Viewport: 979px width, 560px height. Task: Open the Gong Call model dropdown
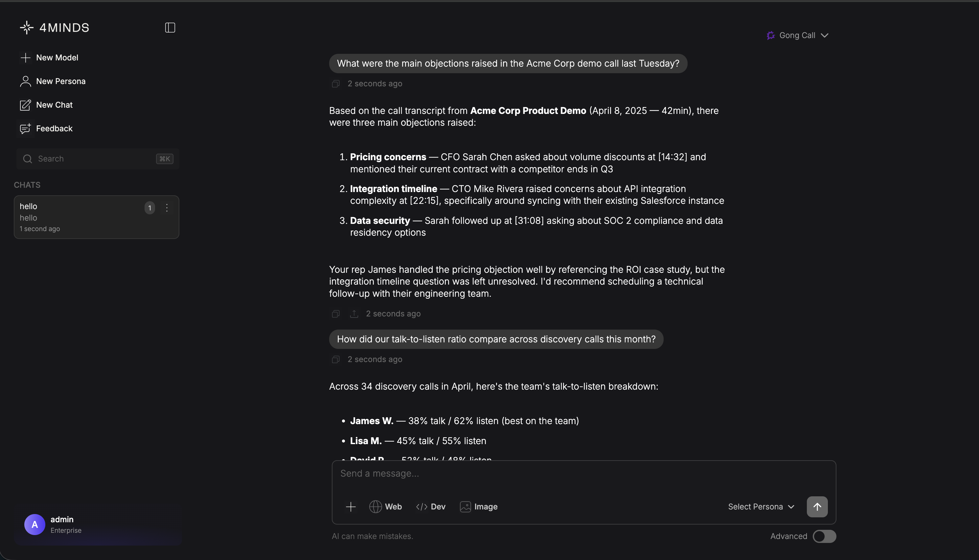pyautogui.click(x=797, y=35)
